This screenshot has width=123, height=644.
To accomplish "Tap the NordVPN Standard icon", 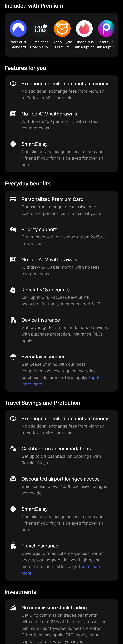I will point(18,28).
